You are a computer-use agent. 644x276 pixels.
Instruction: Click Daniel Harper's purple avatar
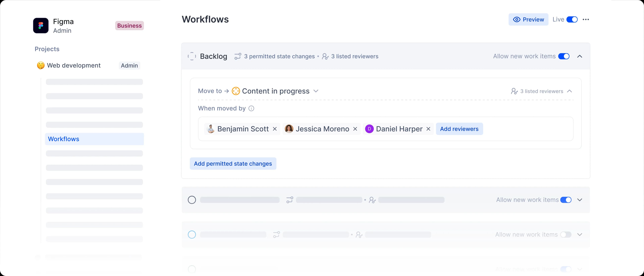click(x=369, y=129)
